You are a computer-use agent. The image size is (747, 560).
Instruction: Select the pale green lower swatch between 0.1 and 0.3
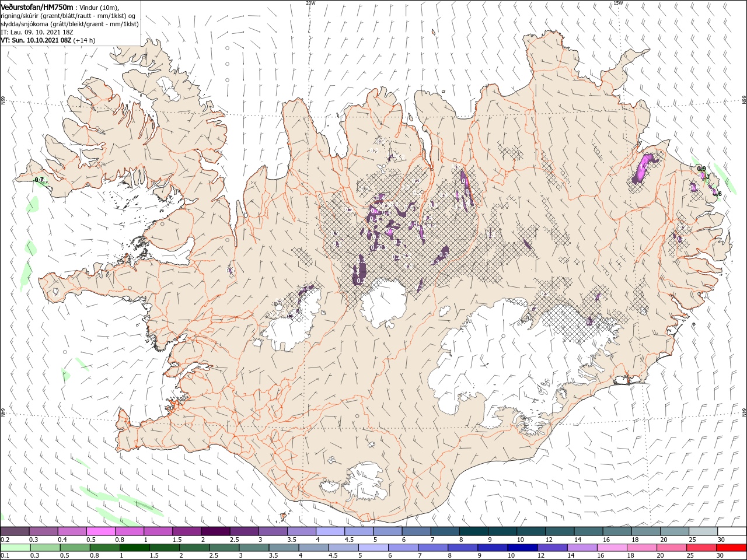pyautogui.click(x=16, y=548)
